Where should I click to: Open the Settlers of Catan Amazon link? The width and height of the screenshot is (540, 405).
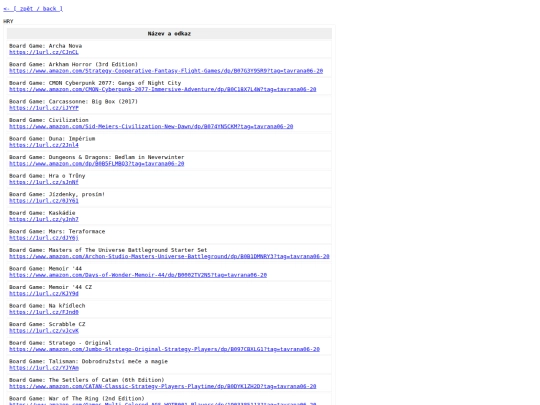coord(163,387)
